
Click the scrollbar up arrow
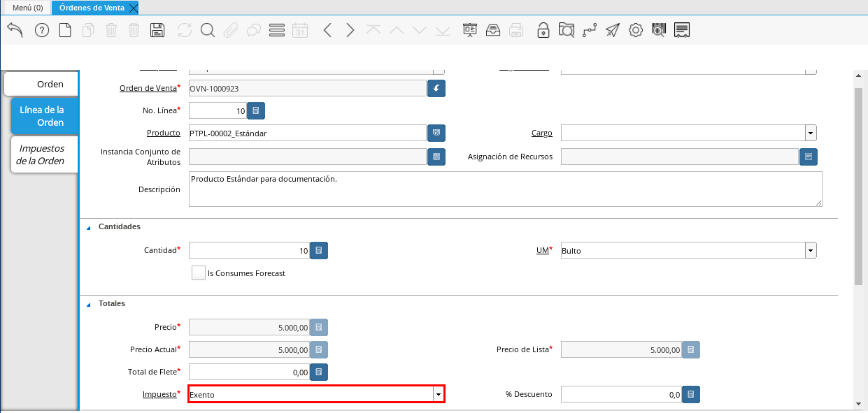(858, 75)
